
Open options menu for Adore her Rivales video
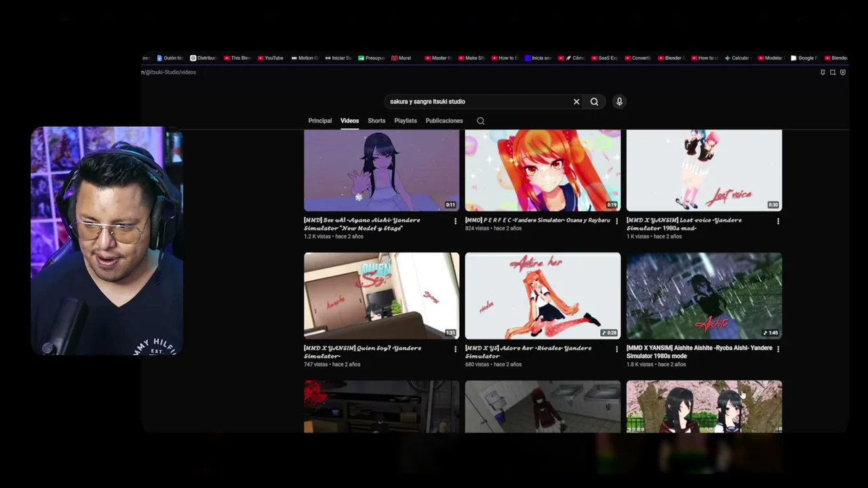point(616,349)
